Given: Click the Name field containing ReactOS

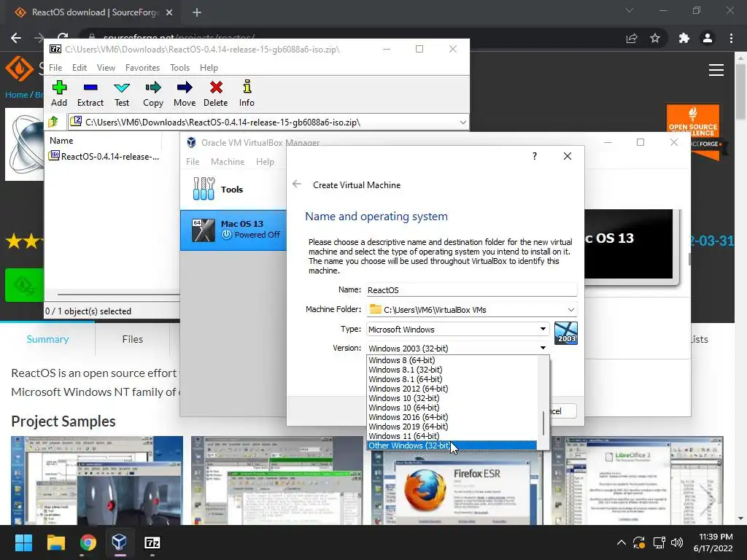Looking at the screenshot, I should pos(471,290).
